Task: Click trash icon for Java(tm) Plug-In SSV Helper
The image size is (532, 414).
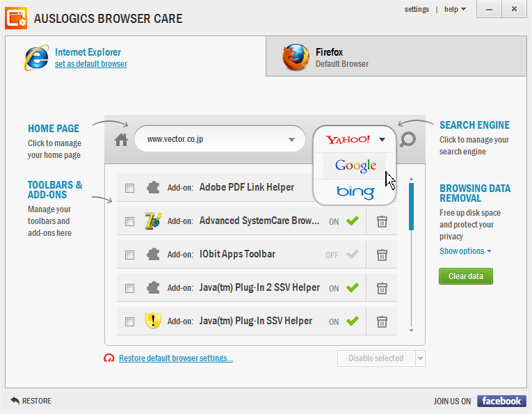Action: [382, 321]
